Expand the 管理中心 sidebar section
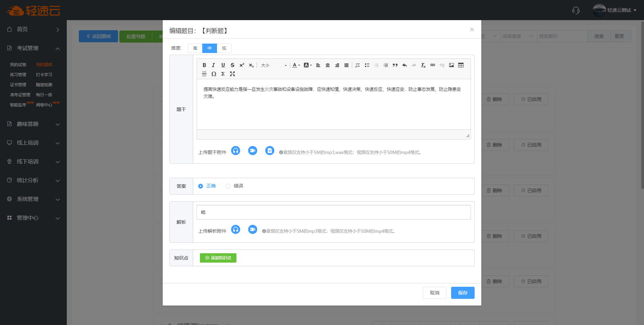644x325 pixels. pyautogui.click(x=33, y=218)
